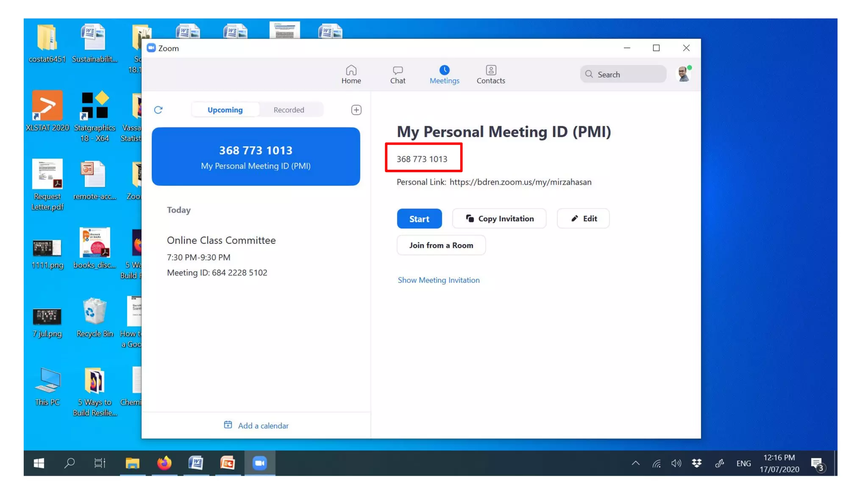
Task: Click Copy Invitation button
Action: 499,219
